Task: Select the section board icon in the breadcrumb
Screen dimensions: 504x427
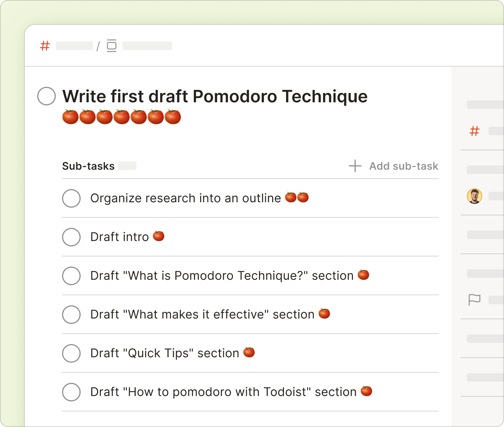Action: 111,46
